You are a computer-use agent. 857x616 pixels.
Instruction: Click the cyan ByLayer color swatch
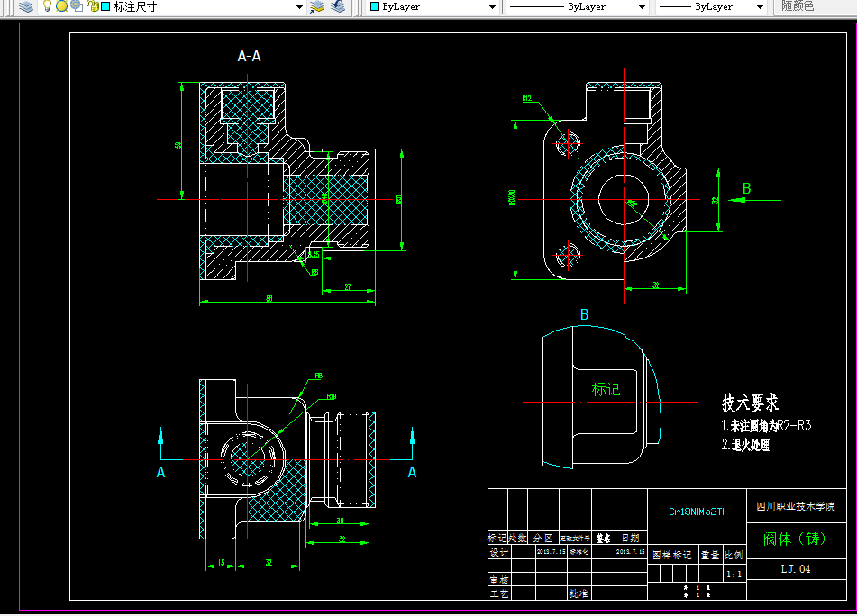(x=375, y=6)
